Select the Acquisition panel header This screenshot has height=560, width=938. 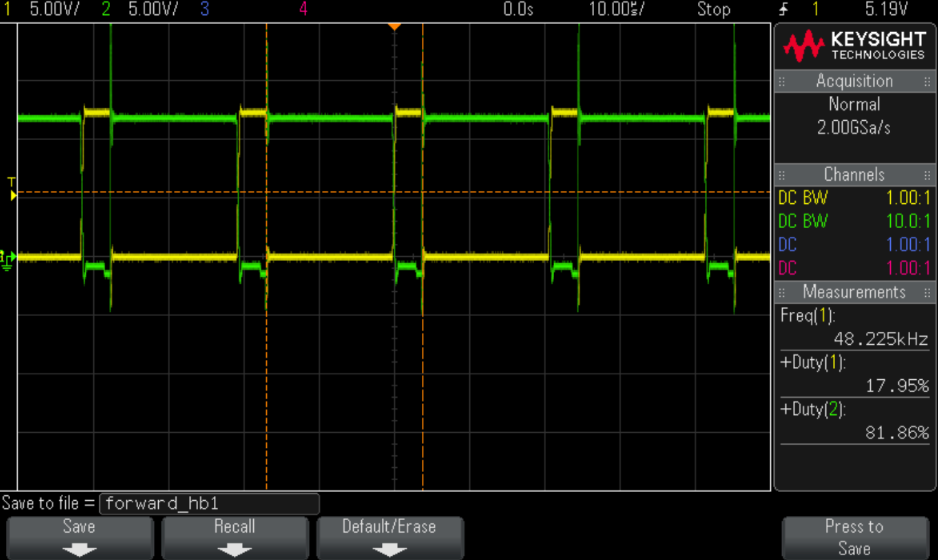(x=855, y=81)
